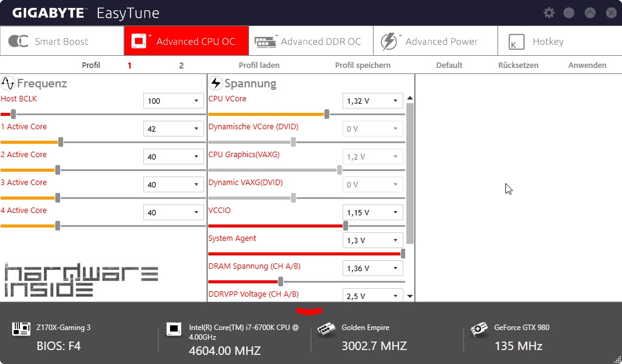Click the DRAM Spannung slider handle
Viewport: 622px width, 364px height.
point(281,281)
